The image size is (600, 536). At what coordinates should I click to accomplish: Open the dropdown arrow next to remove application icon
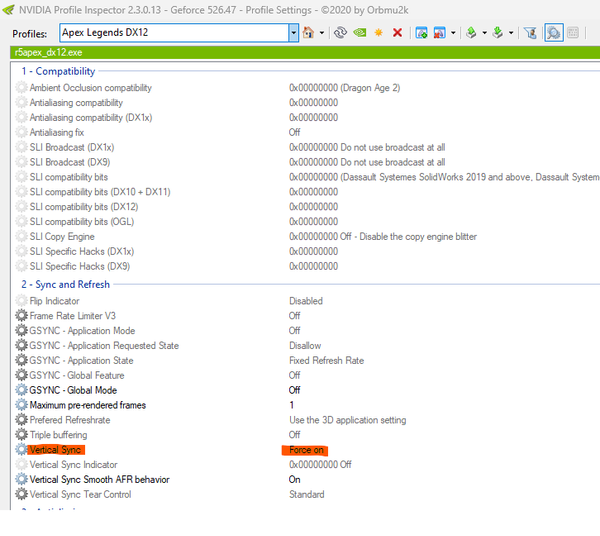coord(453,33)
